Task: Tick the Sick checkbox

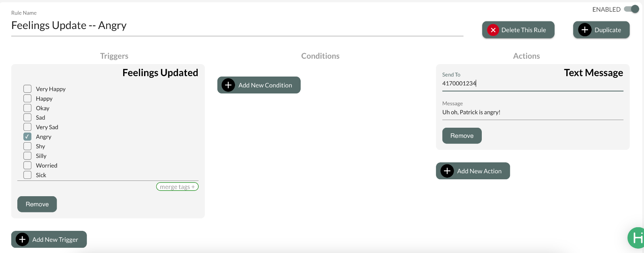Action: (x=27, y=175)
